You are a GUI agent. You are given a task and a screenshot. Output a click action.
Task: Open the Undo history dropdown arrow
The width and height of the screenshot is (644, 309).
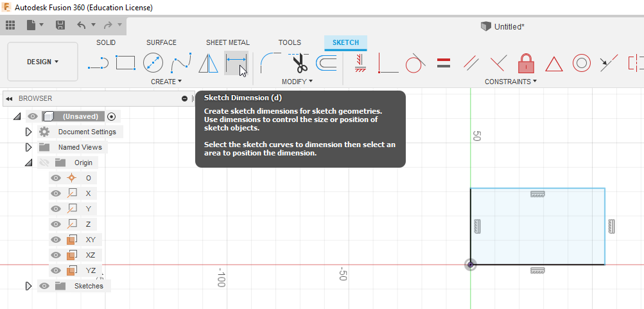(x=93, y=25)
